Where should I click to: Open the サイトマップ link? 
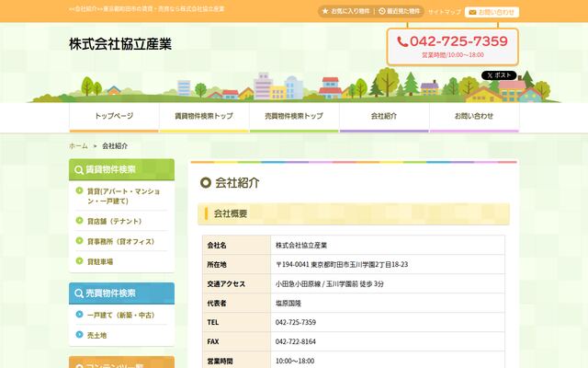point(445,12)
